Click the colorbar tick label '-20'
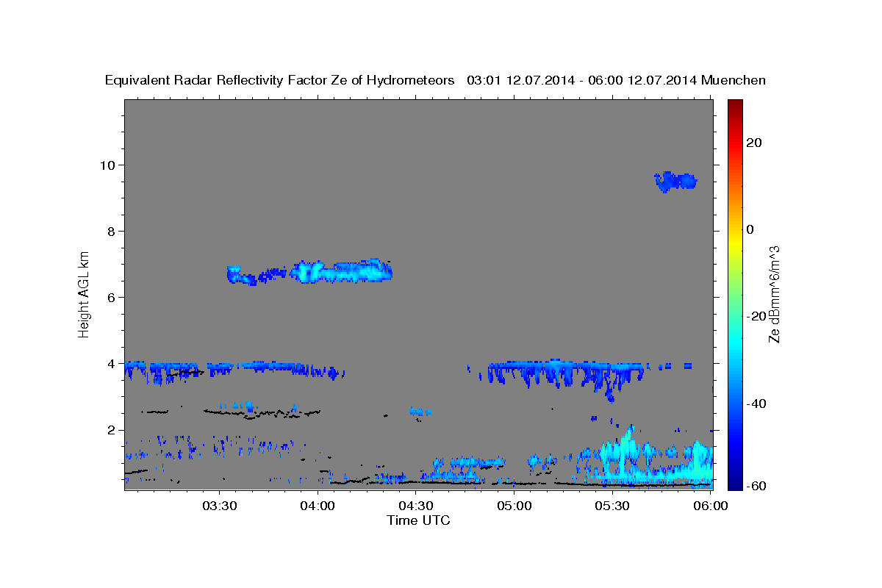This screenshot has height=588, width=882. 756,316
